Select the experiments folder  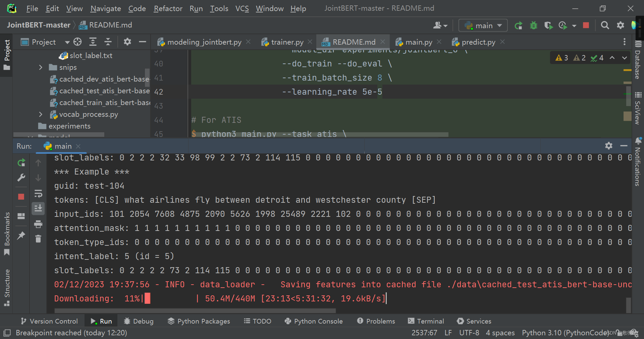(64, 126)
